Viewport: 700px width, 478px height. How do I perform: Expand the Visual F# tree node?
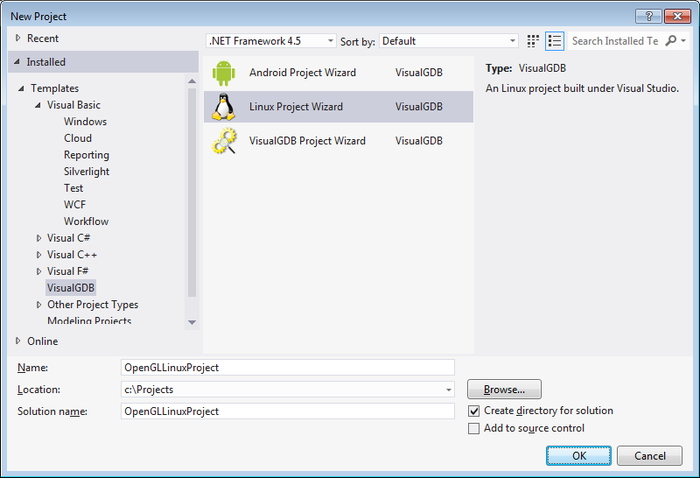[x=39, y=271]
